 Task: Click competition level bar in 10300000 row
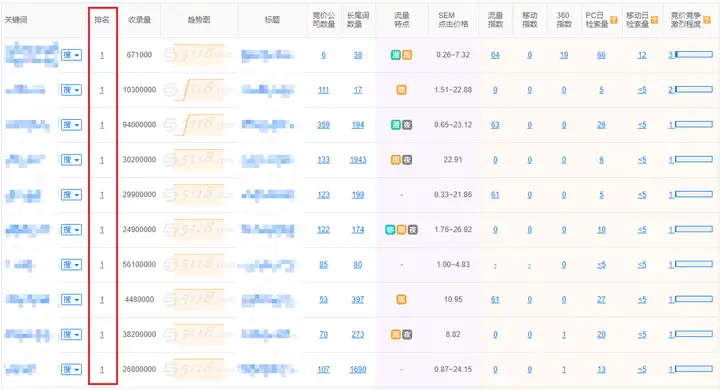pos(694,90)
